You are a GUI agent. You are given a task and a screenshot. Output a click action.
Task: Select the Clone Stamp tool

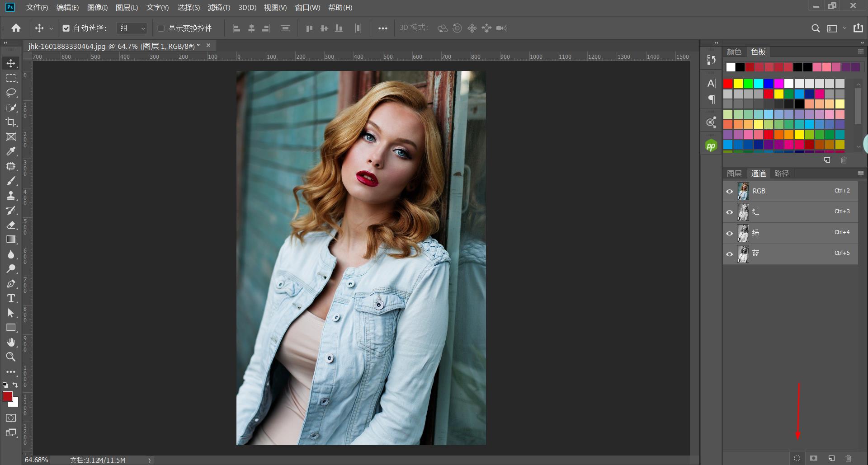(11, 196)
